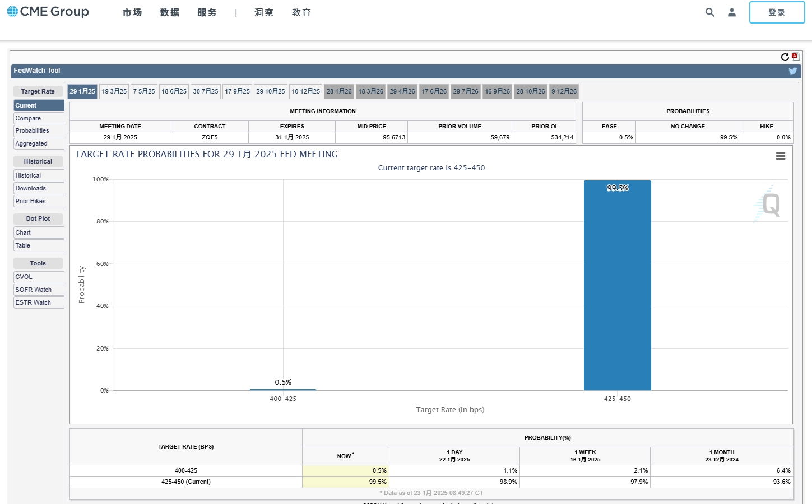Click the 425-450 blue probability bar
The image size is (812, 504).
coord(618,285)
